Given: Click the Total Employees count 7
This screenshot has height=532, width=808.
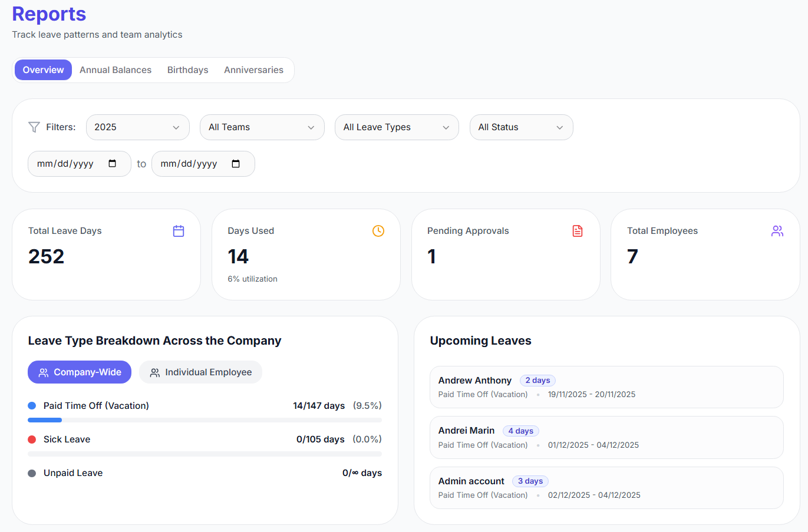Looking at the screenshot, I should pos(632,256).
